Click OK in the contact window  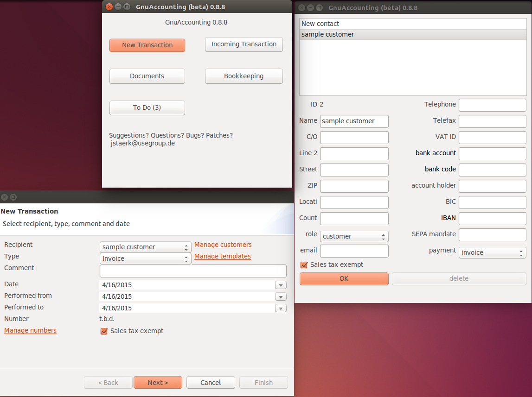(344, 279)
